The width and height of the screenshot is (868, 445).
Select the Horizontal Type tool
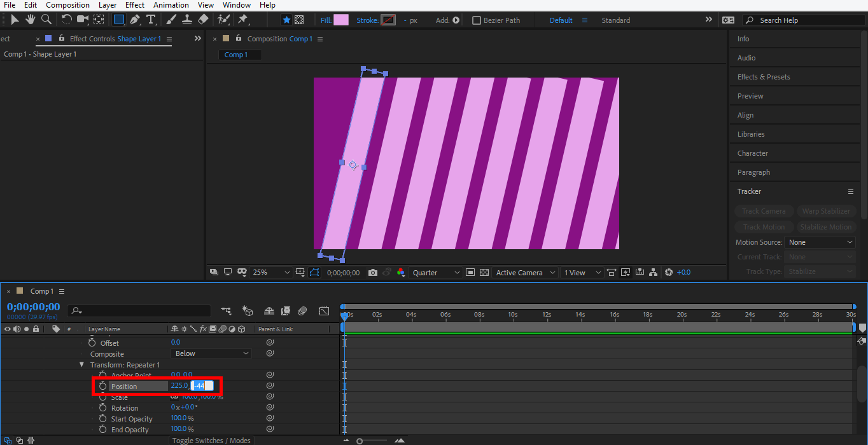[x=151, y=20]
